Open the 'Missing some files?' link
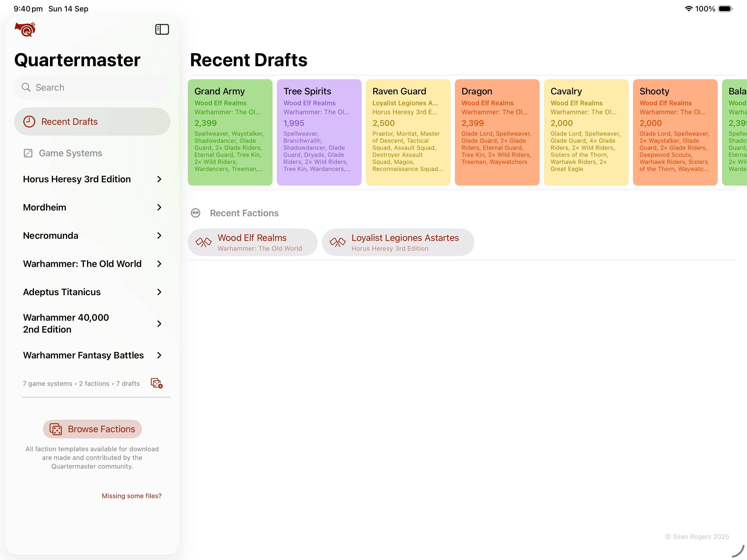This screenshot has width=747, height=560. (131, 496)
